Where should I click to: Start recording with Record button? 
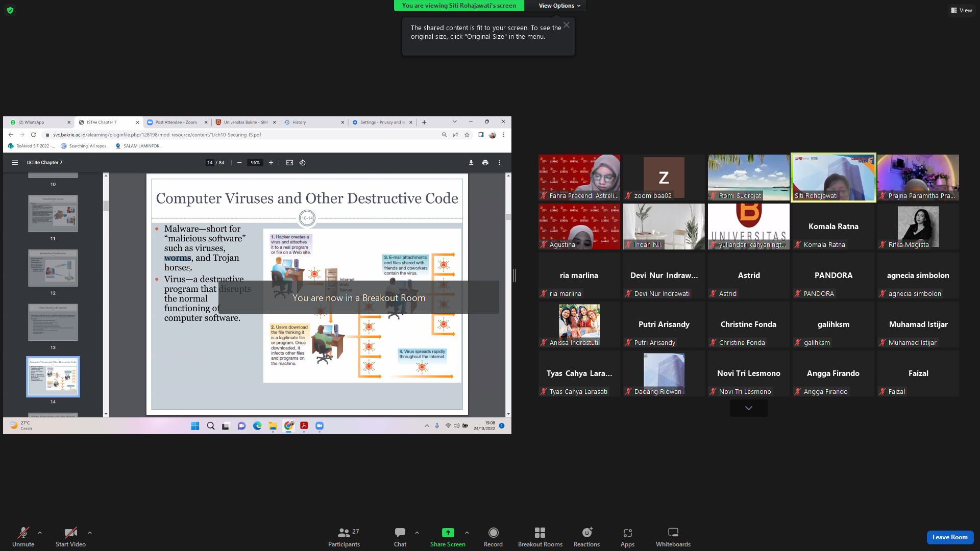coord(493,537)
